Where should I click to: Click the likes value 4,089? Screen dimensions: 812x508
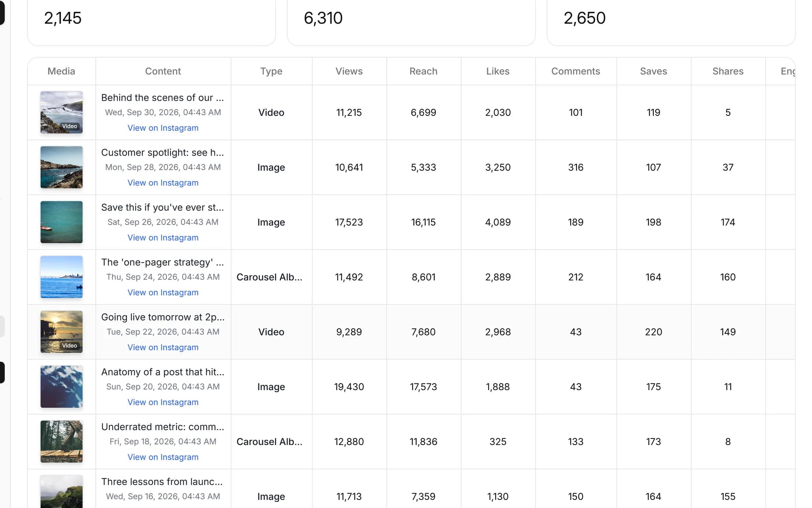pos(498,222)
